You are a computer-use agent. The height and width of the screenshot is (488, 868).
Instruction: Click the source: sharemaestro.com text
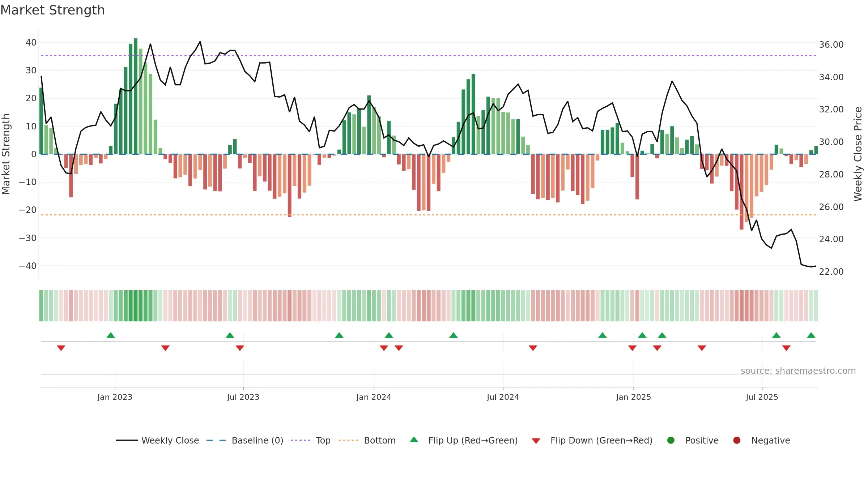click(798, 371)
